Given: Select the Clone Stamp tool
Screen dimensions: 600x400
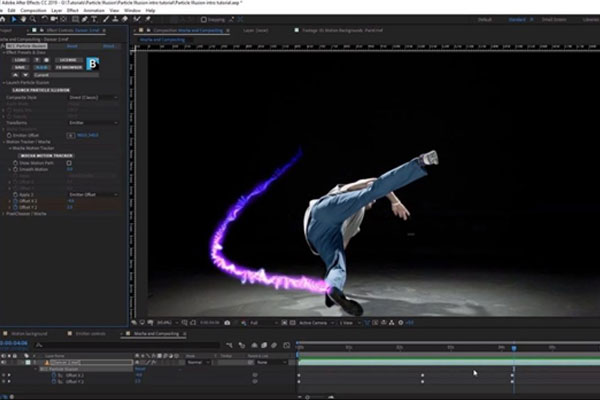Looking at the screenshot, I should coord(115,19).
